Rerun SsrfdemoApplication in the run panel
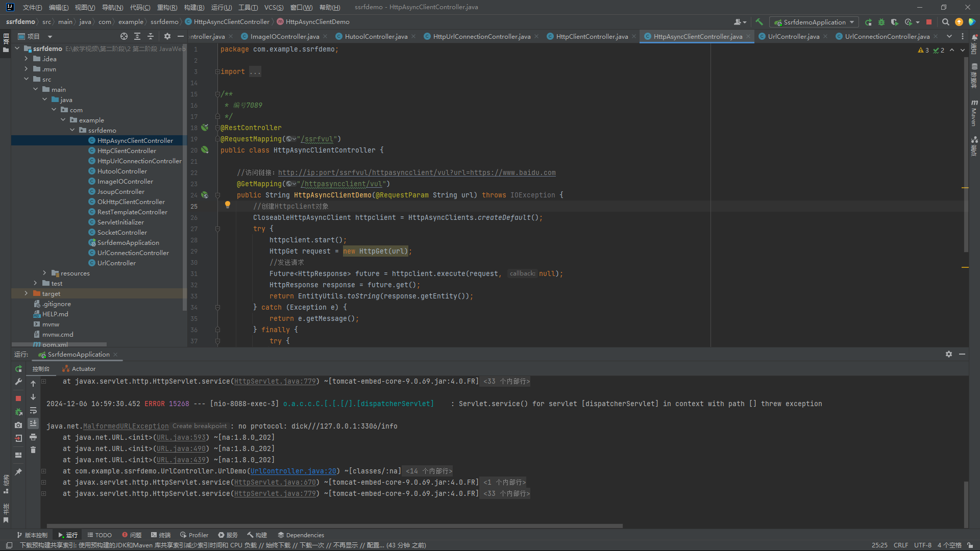The width and height of the screenshot is (980, 551). coord(18,369)
